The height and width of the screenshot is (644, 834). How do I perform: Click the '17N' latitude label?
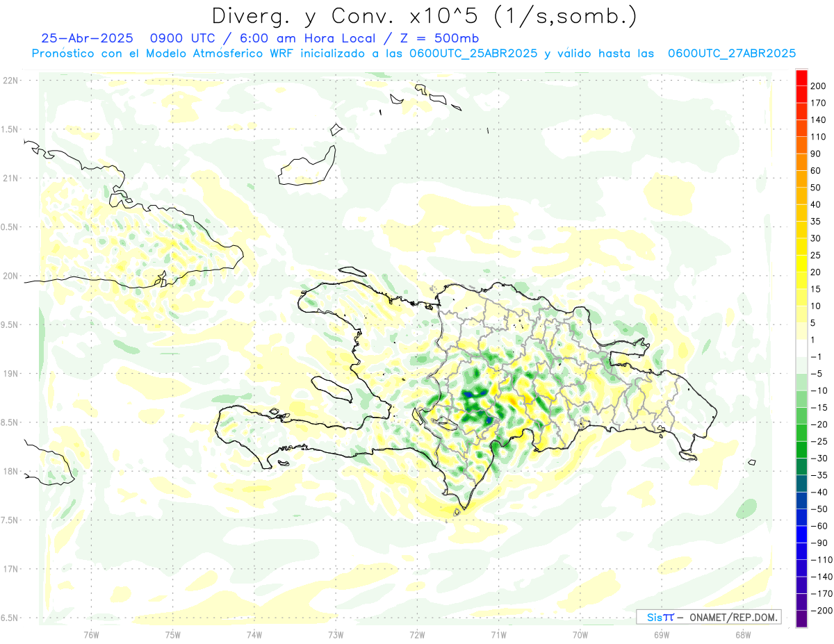pyautogui.click(x=10, y=569)
